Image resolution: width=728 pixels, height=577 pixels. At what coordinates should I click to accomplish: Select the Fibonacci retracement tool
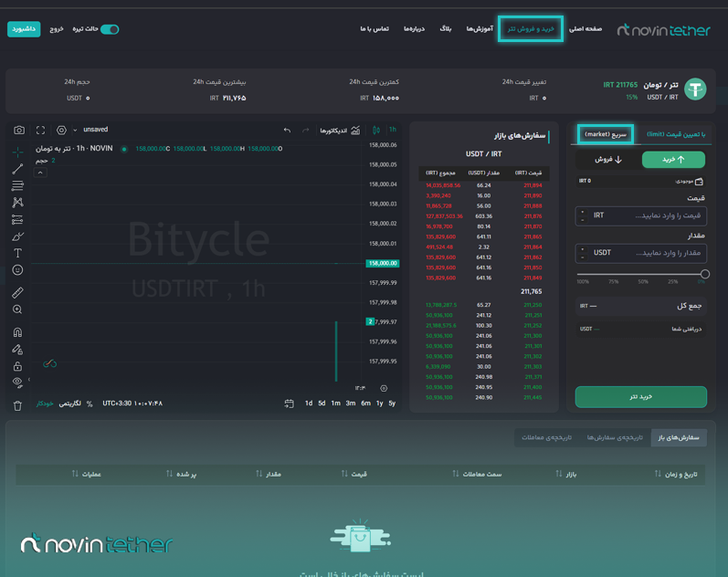click(x=17, y=185)
